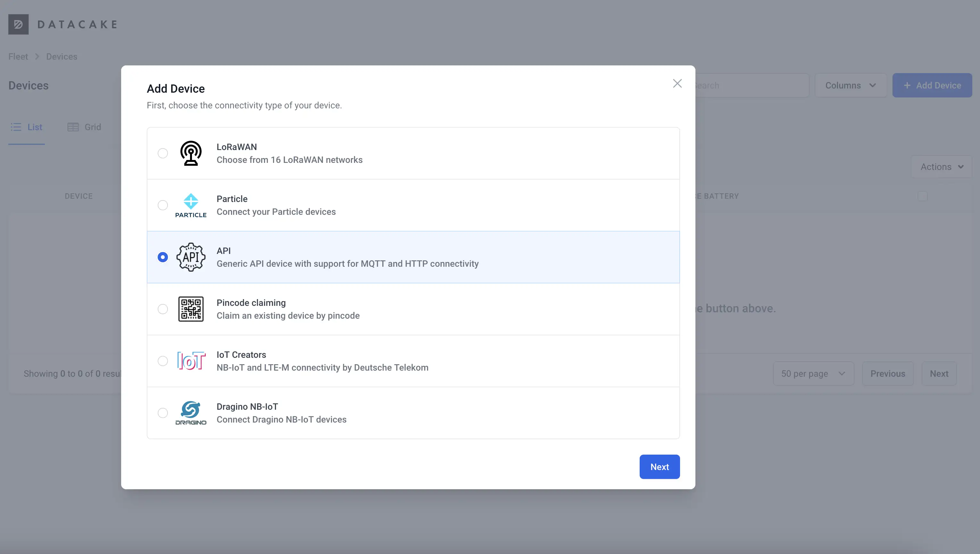Close the Add Device dialog
980x554 pixels.
677,83
